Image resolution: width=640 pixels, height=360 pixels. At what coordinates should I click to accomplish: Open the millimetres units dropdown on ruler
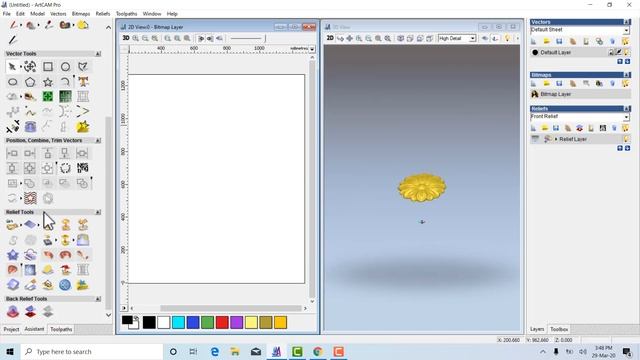tap(312, 49)
